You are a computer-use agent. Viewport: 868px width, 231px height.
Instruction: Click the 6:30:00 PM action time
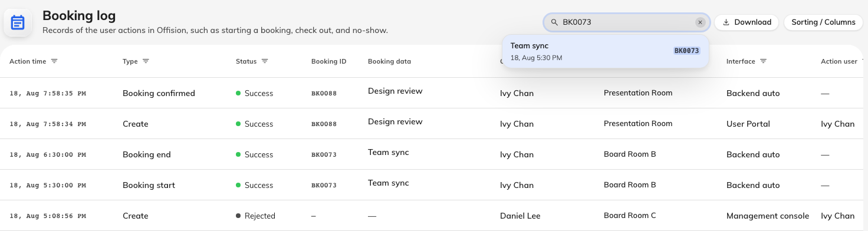pyautogui.click(x=48, y=154)
